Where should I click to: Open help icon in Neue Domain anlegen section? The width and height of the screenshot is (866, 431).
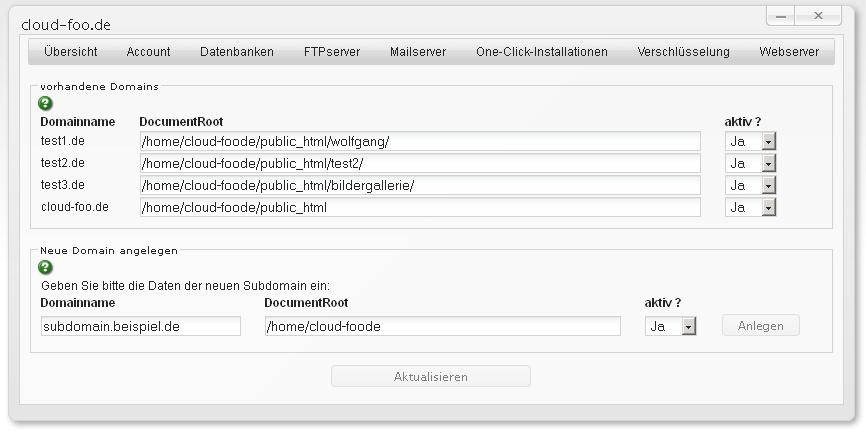[x=45, y=267]
